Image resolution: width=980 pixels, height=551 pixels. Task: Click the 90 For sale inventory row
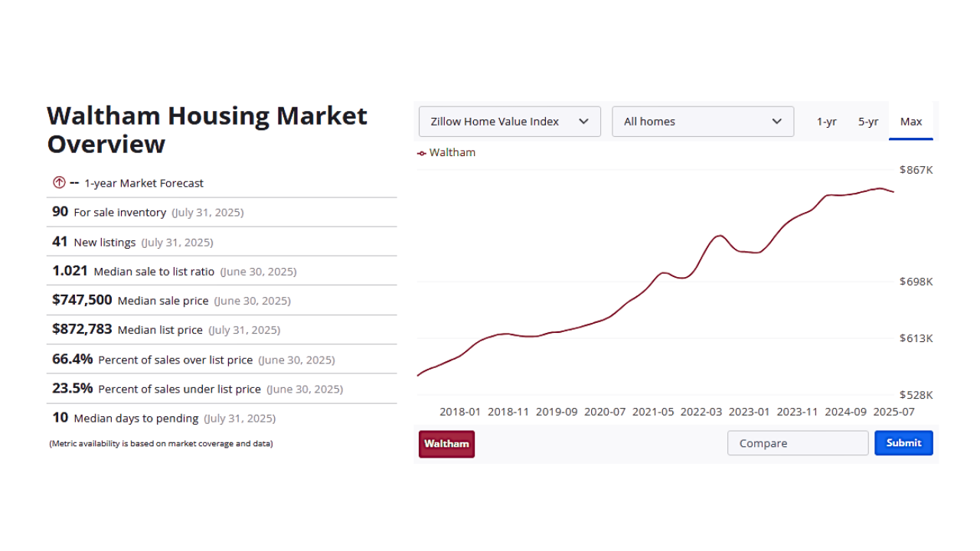(x=222, y=212)
